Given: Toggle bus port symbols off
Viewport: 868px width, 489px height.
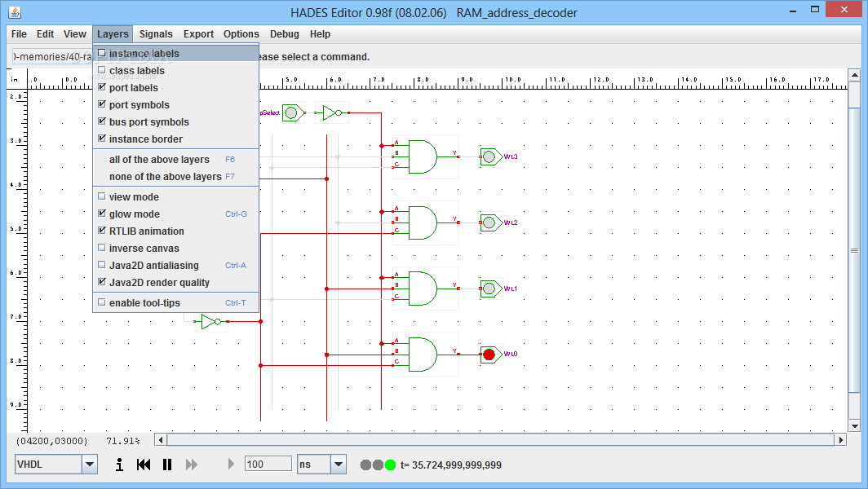Looking at the screenshot, I should coord(175,122).
